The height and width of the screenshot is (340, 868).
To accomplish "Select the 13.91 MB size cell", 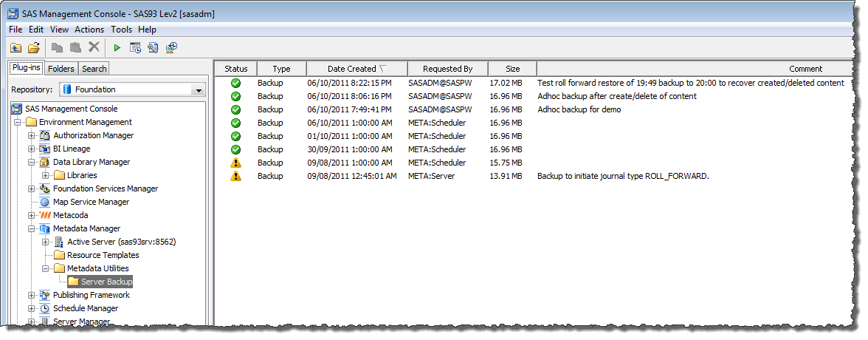I will pos(506,176).
